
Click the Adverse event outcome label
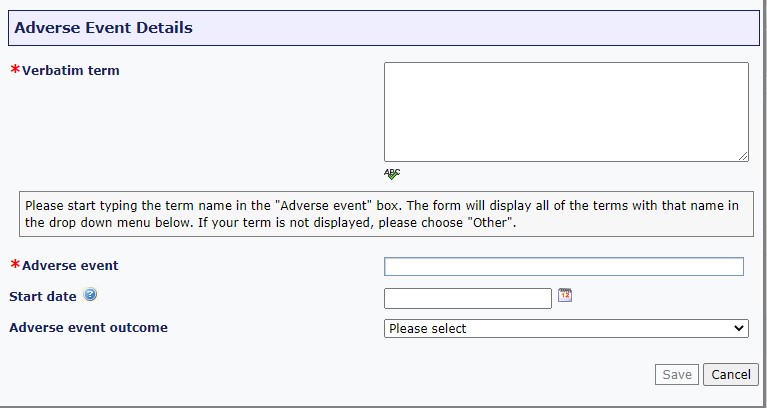point(88,327)
